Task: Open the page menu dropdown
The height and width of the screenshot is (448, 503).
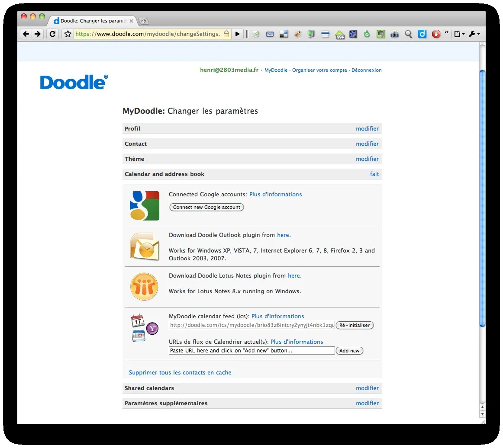Action: tap(459, 34)
